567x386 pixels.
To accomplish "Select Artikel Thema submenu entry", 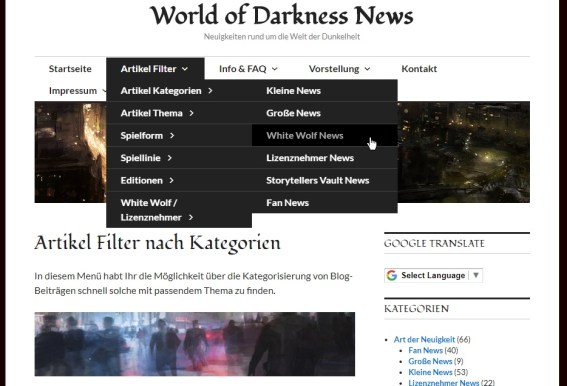I will (x=179, y=113).
